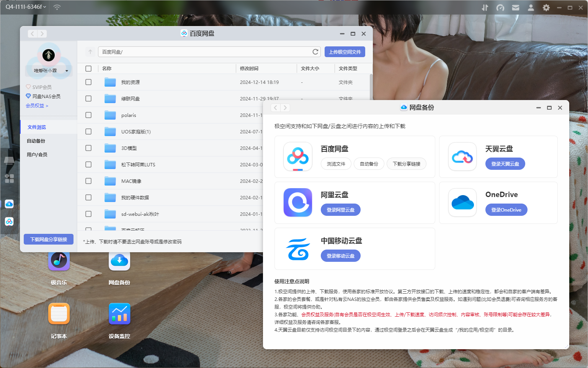Open the speed gauge icon in top bar
Image resolution: width=588 pixels, height=368 pixels.
click(500, 8)
